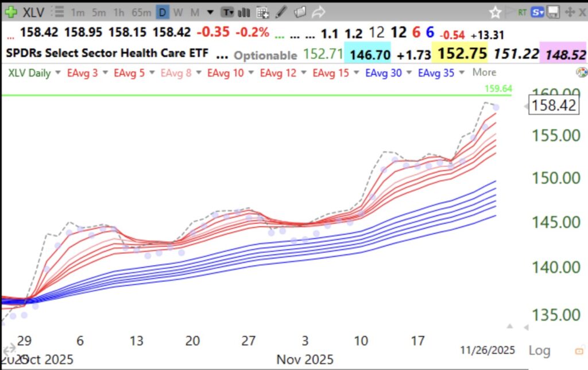
Task: Click the share arrow icon
Action: [x=319, y=11]
